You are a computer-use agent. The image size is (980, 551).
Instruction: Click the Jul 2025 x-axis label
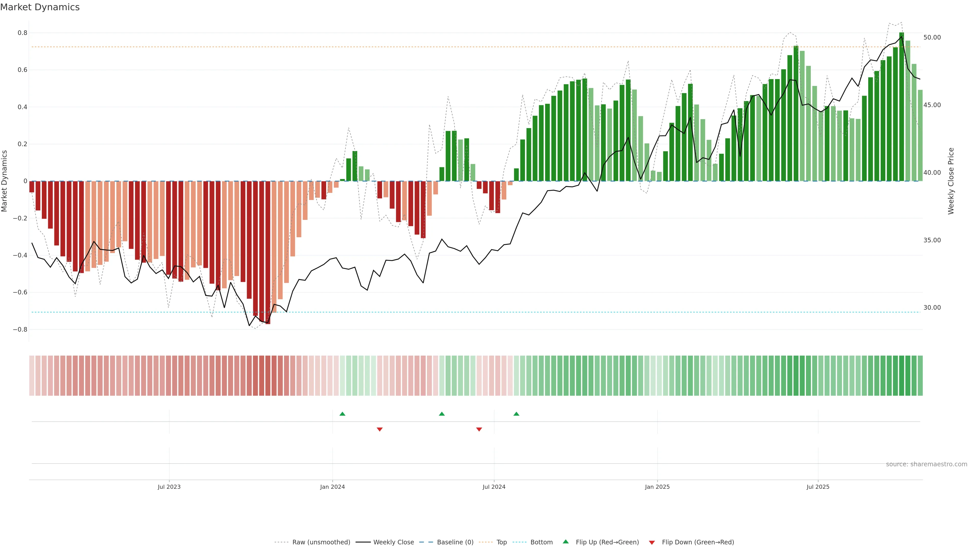point(817,487)
